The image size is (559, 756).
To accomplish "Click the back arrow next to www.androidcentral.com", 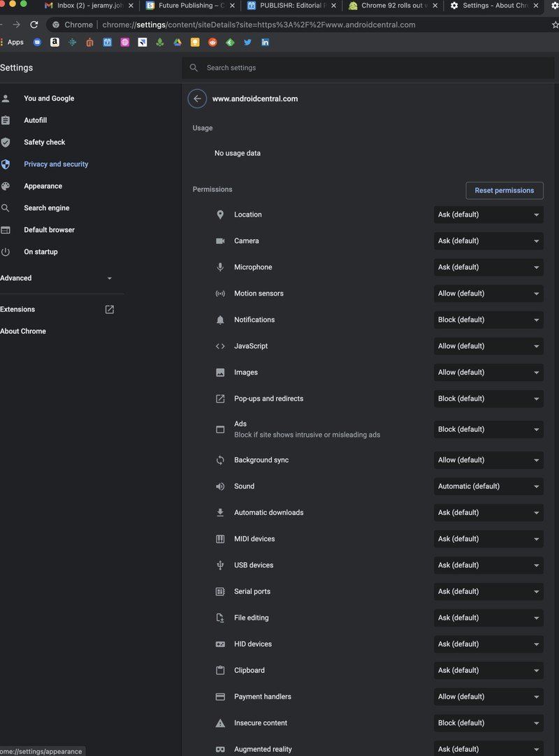I will point(197,99).
